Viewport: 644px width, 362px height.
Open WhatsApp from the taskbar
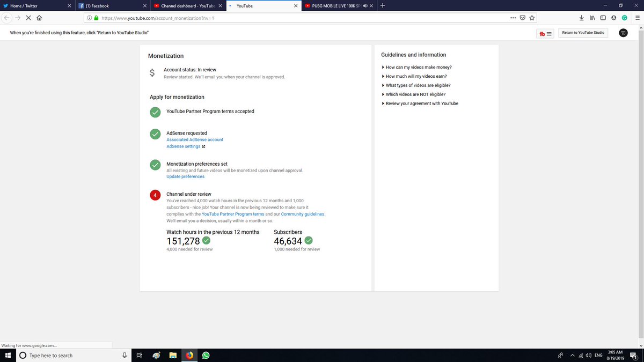pyautogui.click(x=206, y=355)
